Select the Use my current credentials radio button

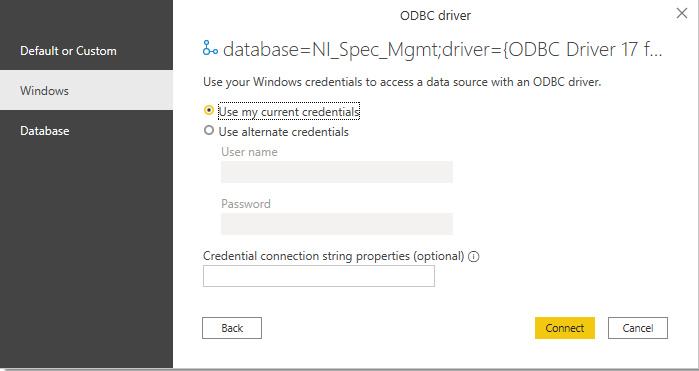[x=209, y=110]
